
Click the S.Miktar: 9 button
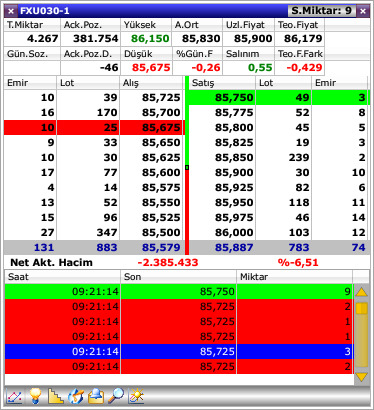pyautogui.click(x=322, y=11)
